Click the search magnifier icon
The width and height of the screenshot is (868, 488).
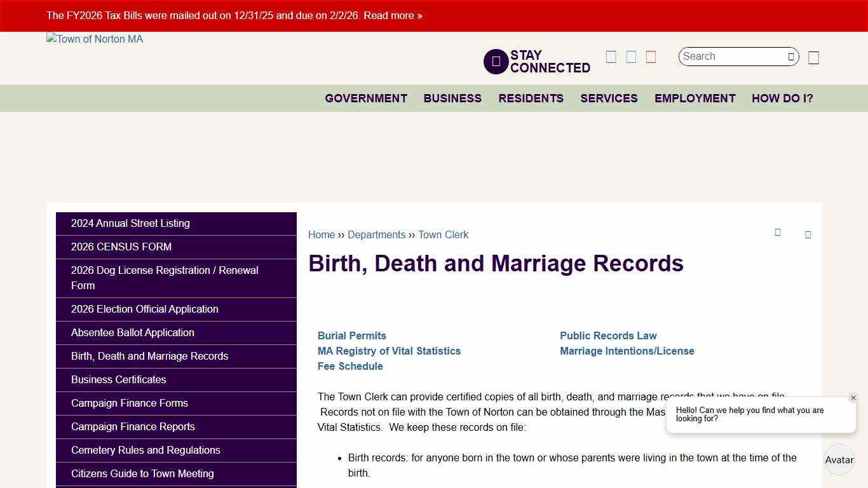click(790, 57)
